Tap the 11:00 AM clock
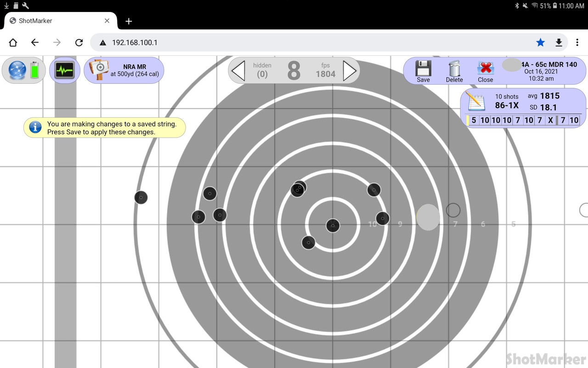Image resolution: width=588 pixels, height=368 pixels. coord(572,6)
